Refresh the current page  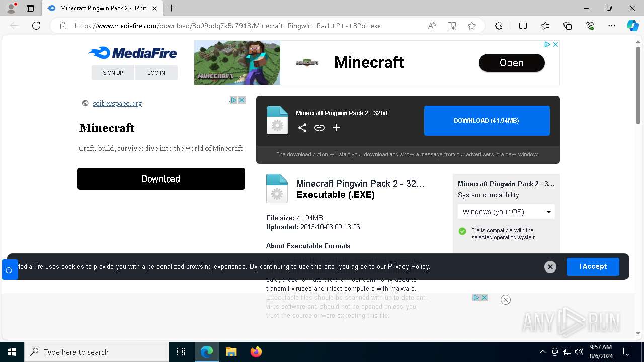tap(36, 26)
